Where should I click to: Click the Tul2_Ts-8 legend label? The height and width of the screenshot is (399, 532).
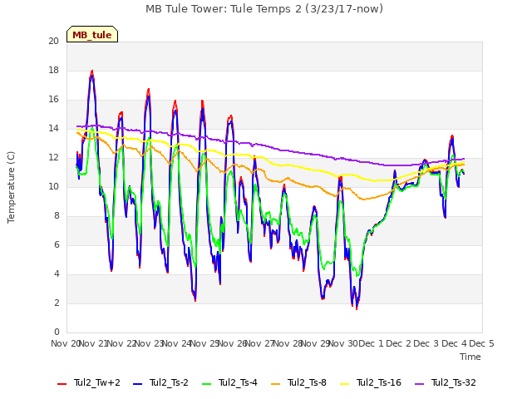click(x=307, y=382)
